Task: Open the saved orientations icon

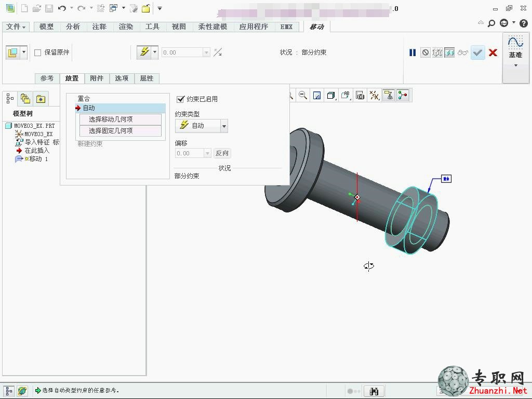Action: click(x=345, y=96)
